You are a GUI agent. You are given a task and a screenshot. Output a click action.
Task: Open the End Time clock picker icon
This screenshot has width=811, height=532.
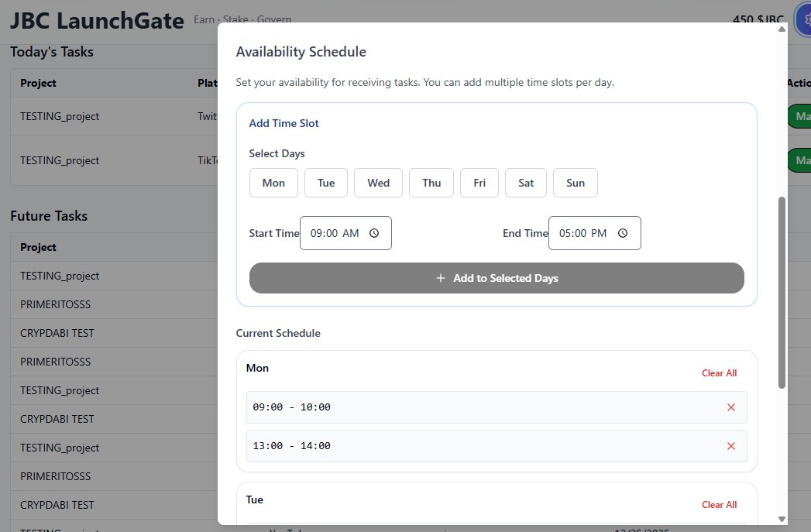tap(623, 233)
